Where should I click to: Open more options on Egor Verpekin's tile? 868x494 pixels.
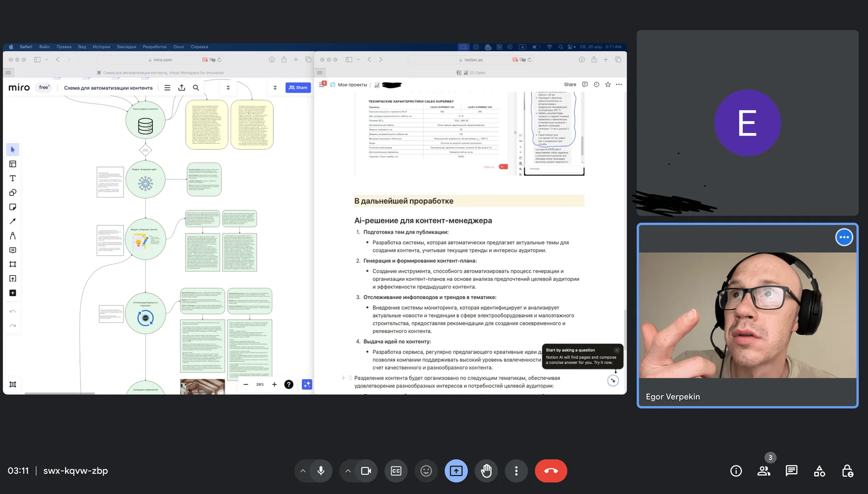tap(844, 237)
